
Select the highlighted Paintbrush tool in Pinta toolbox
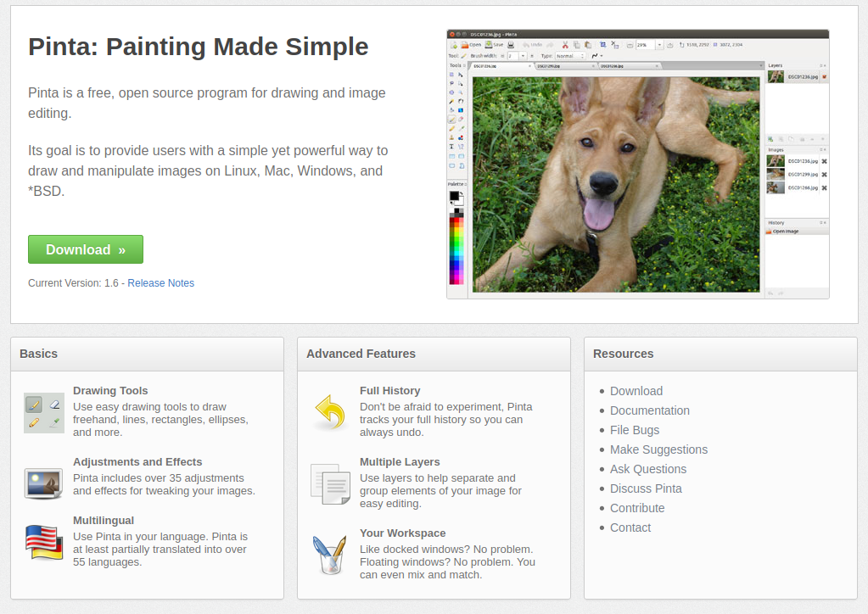pyautogui.click(x=451, y=120)
